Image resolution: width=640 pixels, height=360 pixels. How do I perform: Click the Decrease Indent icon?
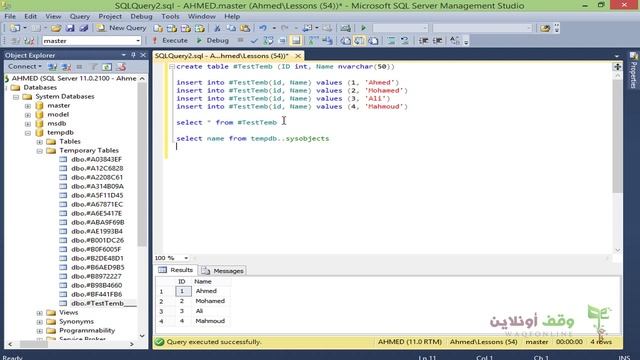(424, 41)
